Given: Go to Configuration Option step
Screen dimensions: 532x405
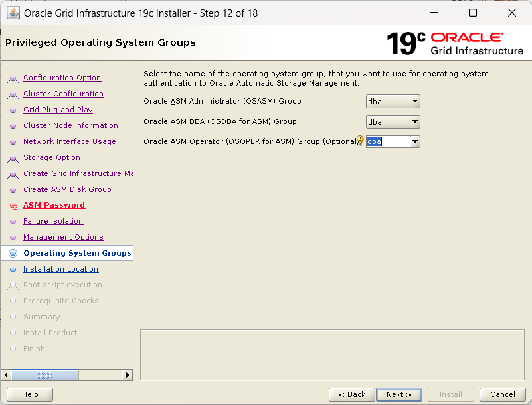Looking at the screenshot, I should (x=62, y=78).
